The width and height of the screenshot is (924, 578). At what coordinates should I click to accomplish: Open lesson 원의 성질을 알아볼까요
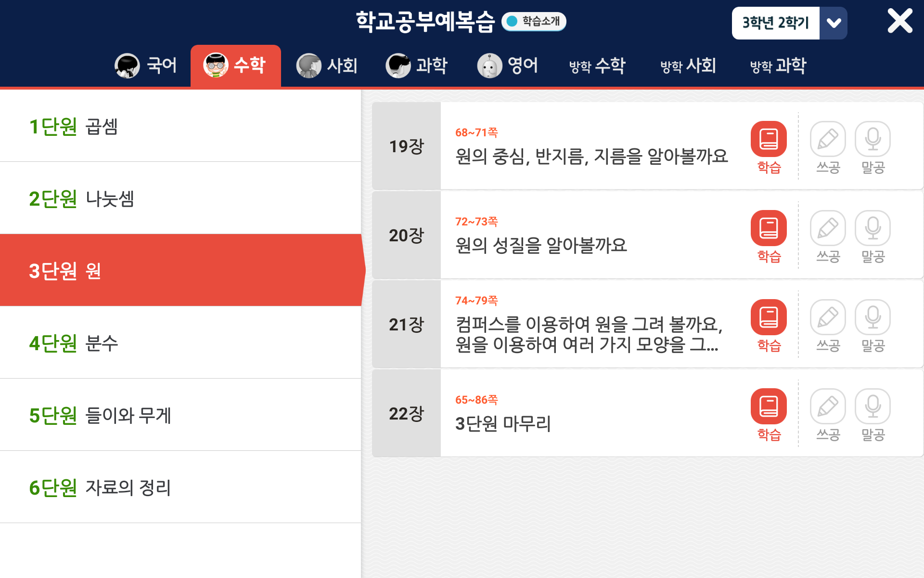coord(541,245)
